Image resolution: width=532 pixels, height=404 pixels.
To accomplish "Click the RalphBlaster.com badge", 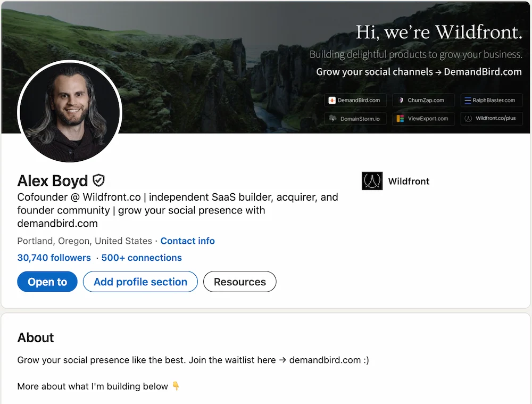I will 491,100.
